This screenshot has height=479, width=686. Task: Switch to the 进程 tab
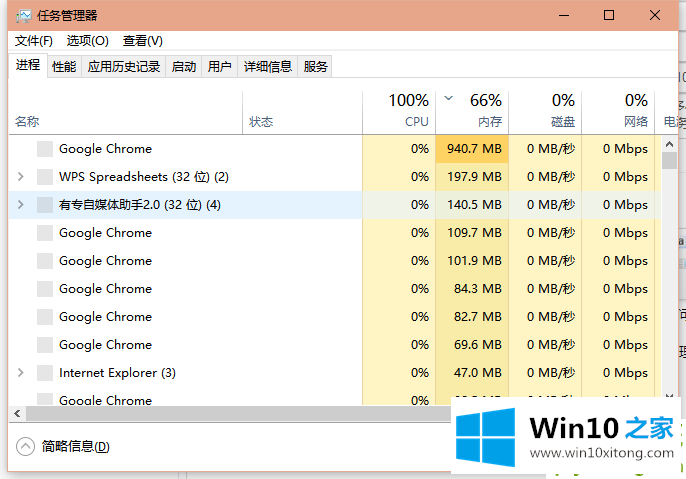pyautogui.click(x=28, y=65)
